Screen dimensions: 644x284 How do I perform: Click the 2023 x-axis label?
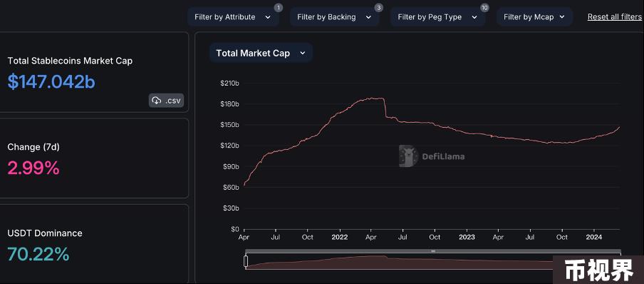coord(467,238)
